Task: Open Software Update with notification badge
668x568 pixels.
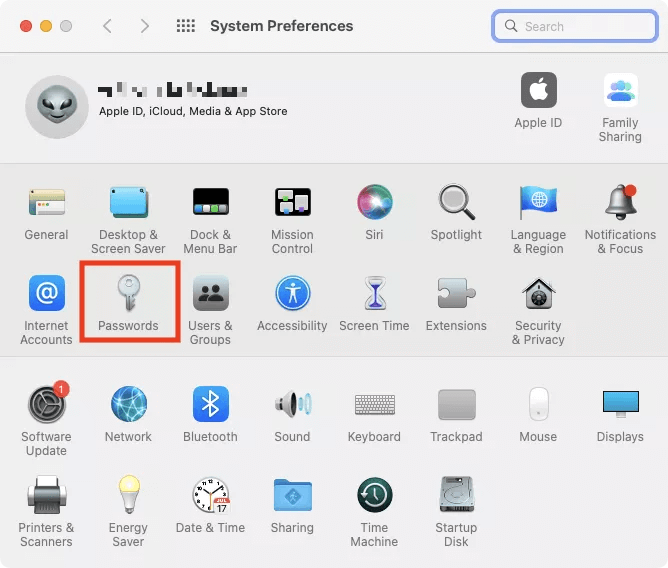Action: pyautogui.click(x=46, y=405)
